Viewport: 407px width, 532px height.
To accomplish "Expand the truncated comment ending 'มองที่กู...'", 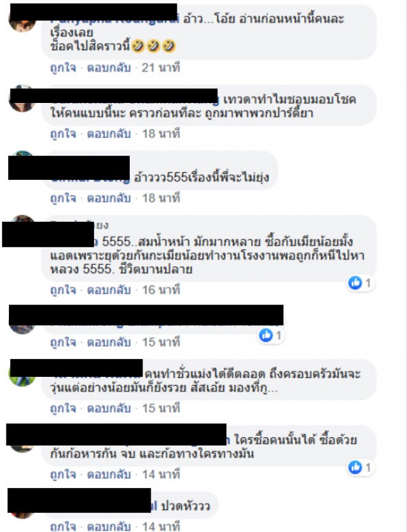I will click(x=273, y=389).
